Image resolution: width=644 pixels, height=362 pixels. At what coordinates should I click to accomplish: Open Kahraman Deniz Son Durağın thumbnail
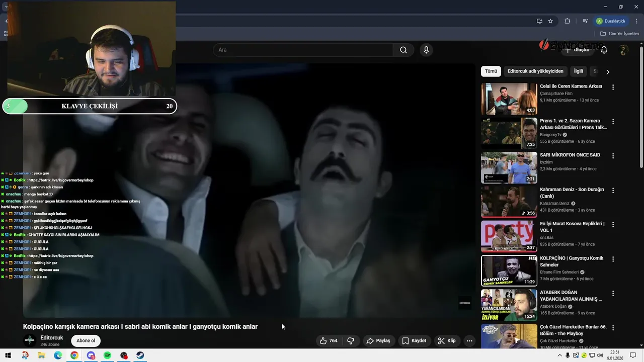tap(509, 202)
